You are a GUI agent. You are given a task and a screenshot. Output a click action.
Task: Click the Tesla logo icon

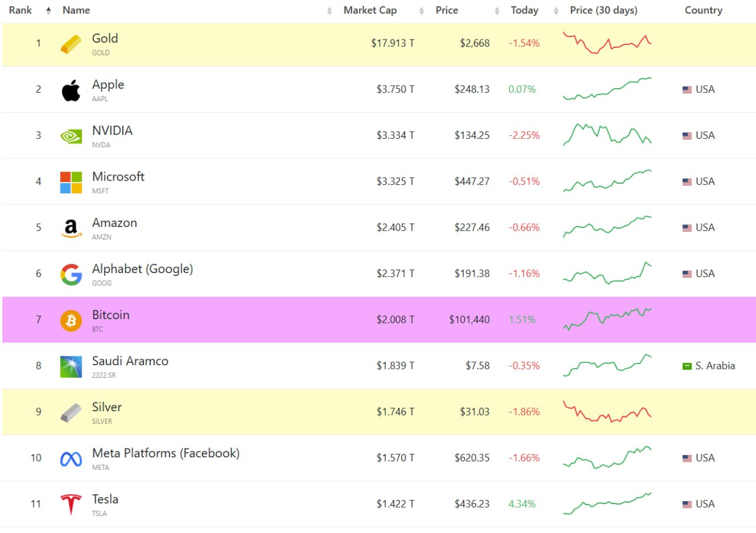[x=71, y=505]
